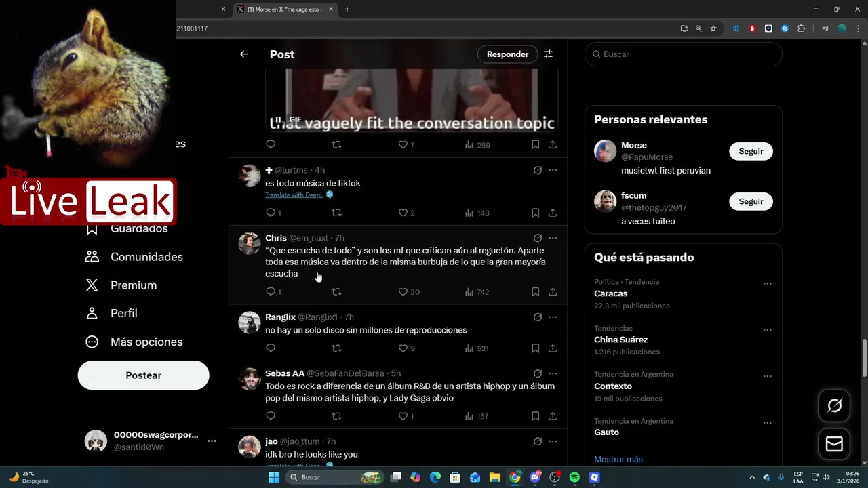Open reply filter settings icon next to Responder
The width and height of the screenshot is (868, 488).
coord(548,54)
